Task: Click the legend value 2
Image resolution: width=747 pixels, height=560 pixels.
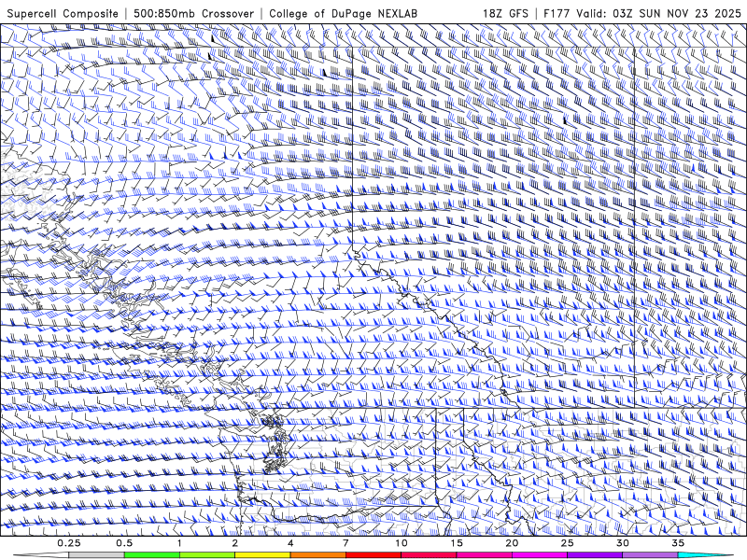Action: pos(235,543)
